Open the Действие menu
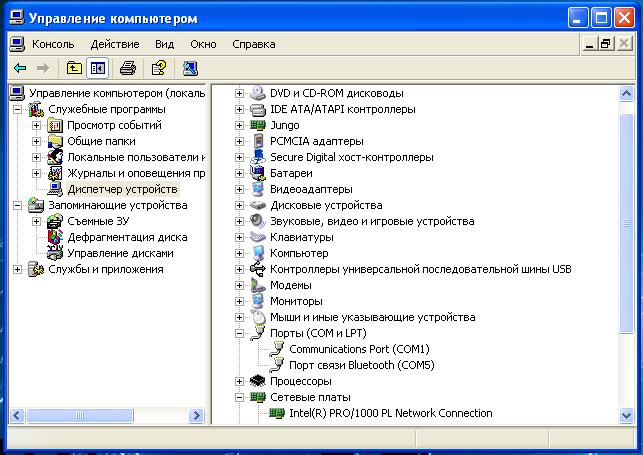643x455 pixels. (115, 44)
